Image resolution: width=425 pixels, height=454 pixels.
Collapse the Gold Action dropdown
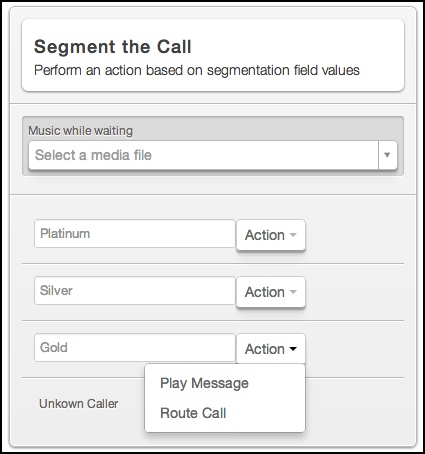tap(271, 349)
